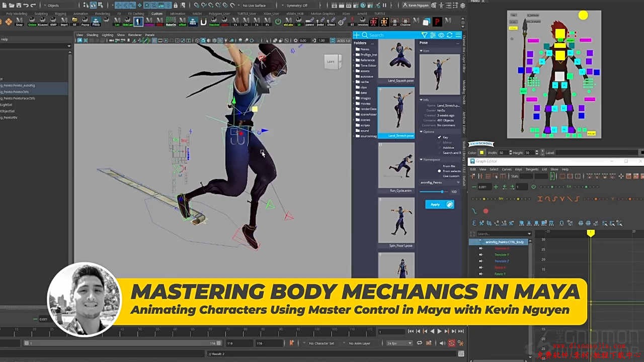Open the animRig_Peinto namespace dropdown
The width and height of the screenshot is (644, 362).
pos(440,183)
